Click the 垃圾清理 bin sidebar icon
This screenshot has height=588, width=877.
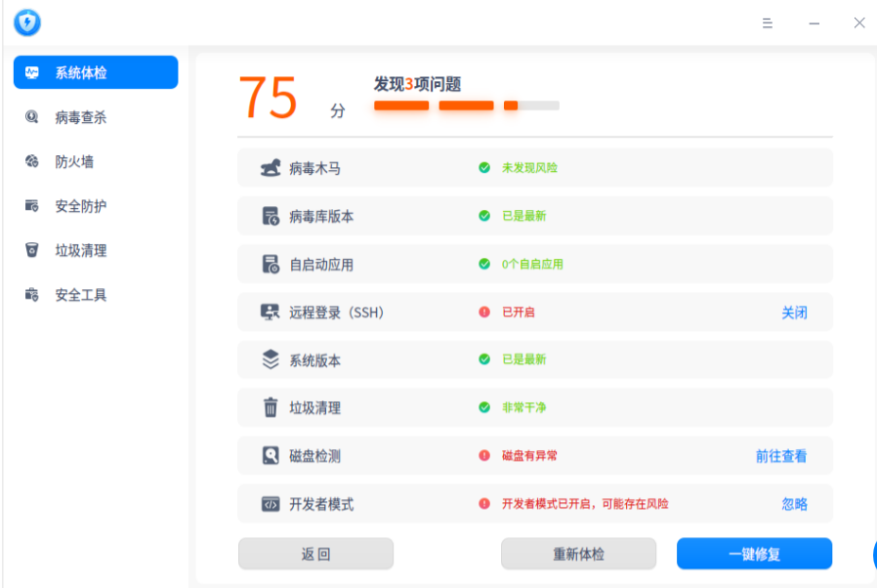[x=32, y=249]
